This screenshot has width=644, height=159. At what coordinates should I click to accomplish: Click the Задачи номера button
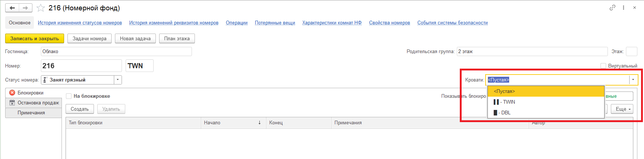[x=90, y=38]
